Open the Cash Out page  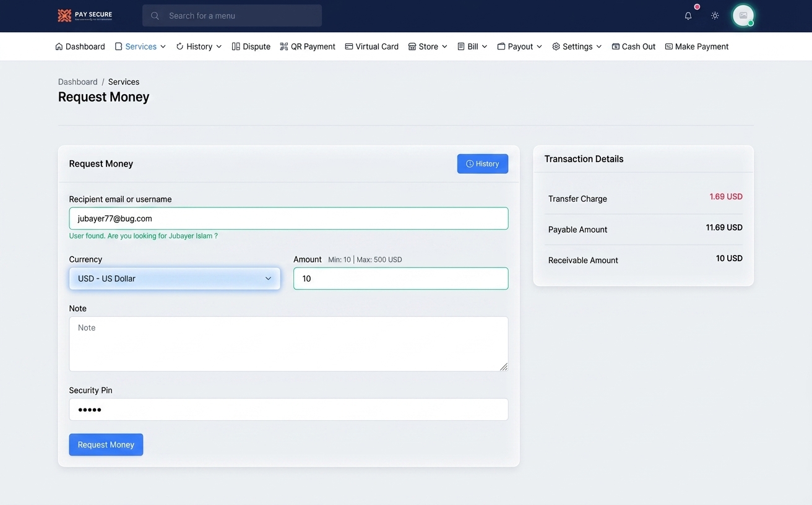click(633, 46)
